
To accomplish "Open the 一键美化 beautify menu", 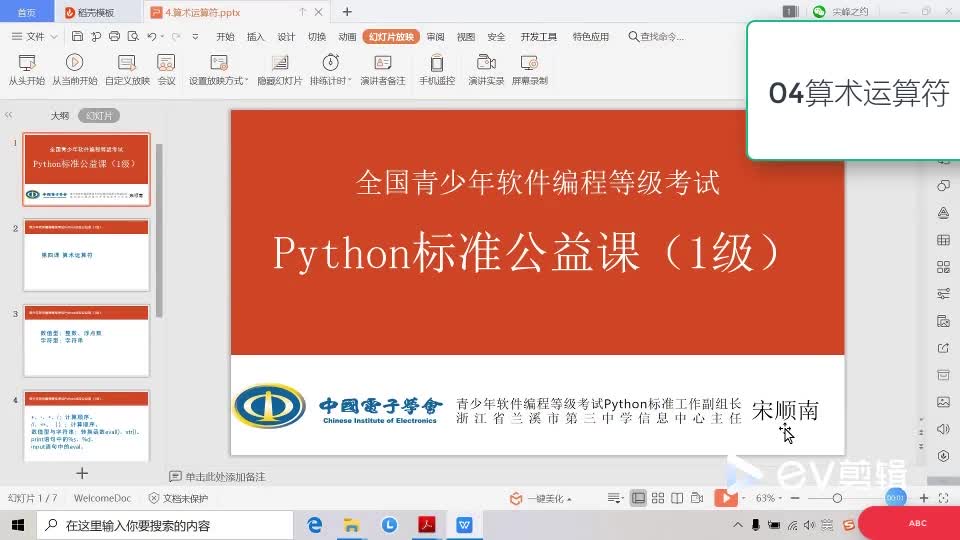I will 541,498.
